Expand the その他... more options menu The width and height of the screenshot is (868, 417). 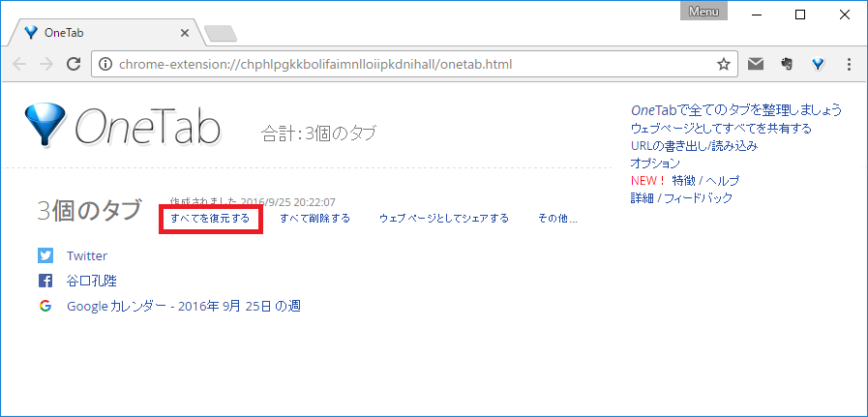[557, 219]
